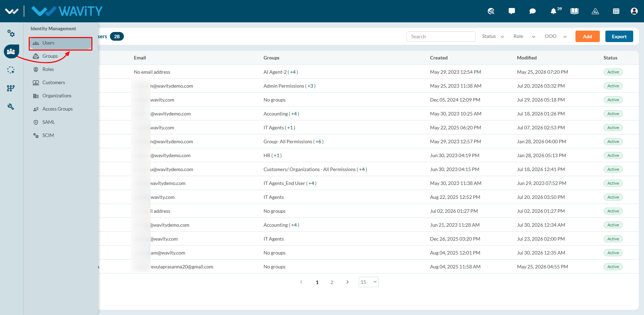Open the comment box icon in header
Viewport: 644px width, 315px height.
pos(511,11)
